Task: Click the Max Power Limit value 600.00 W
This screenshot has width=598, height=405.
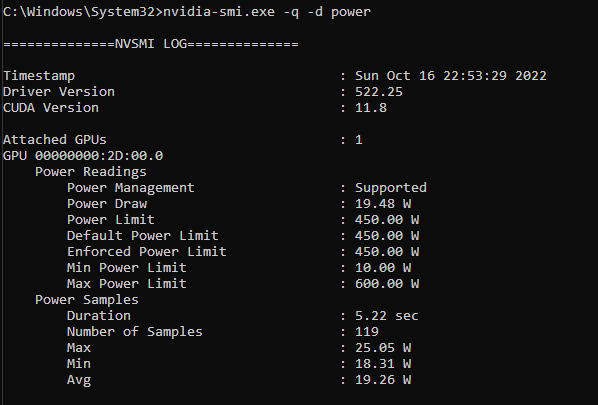Action: point(387,284)
